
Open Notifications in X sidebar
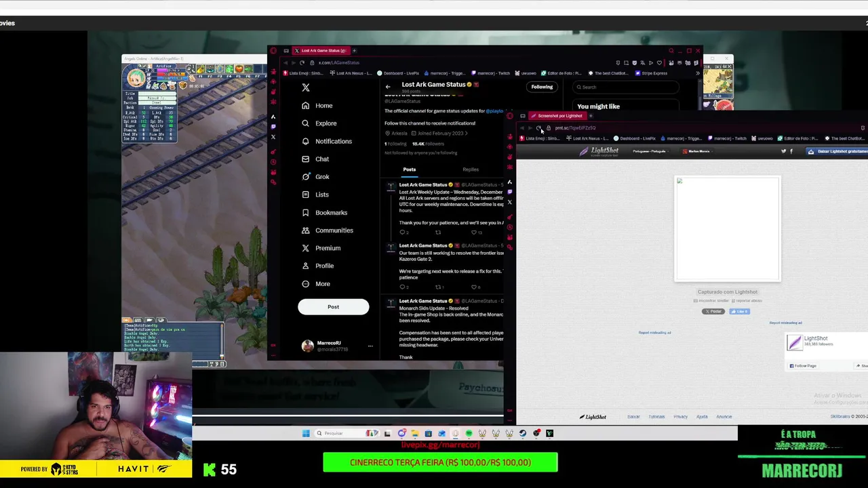click(326, 141)
